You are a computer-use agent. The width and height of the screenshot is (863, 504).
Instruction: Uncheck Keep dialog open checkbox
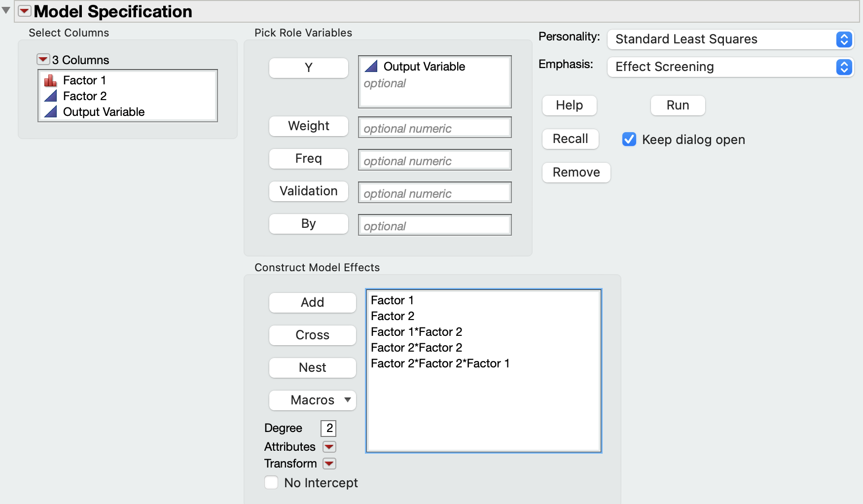click(x=629, y=140)
